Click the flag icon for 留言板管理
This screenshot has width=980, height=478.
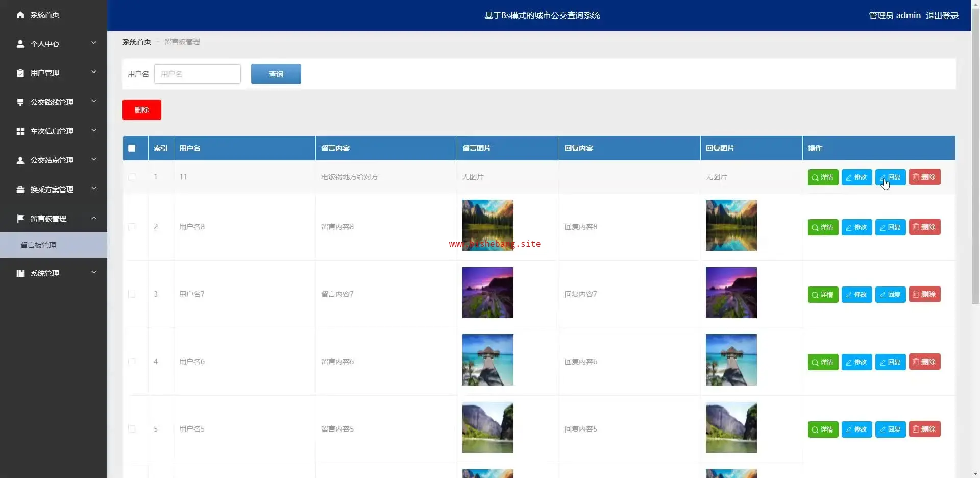(20, 219)
